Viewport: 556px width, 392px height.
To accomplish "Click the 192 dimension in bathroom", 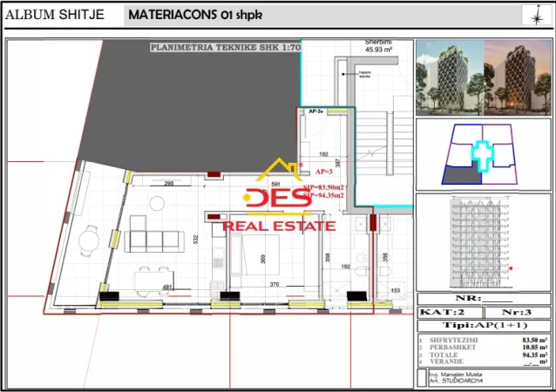I will click(345, 267).
